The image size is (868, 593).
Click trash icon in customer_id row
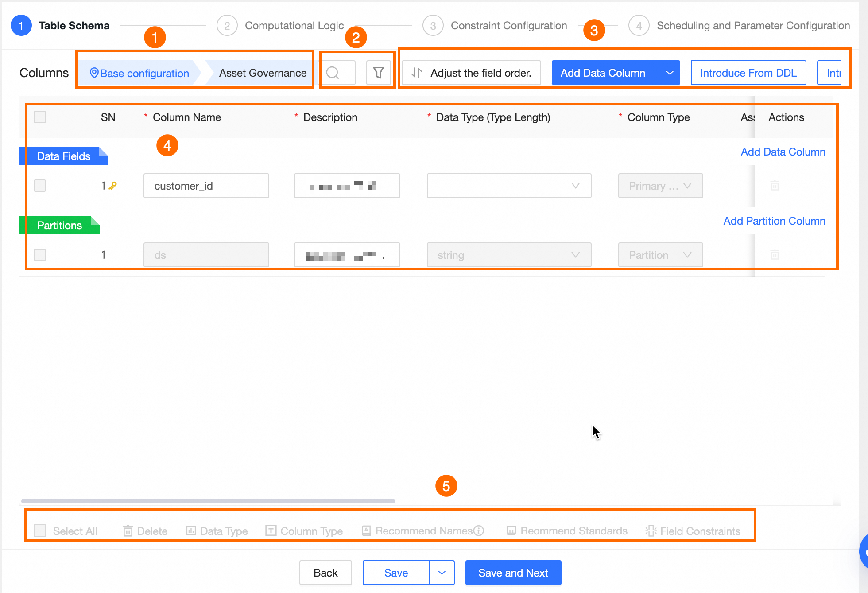pos(775,186)
